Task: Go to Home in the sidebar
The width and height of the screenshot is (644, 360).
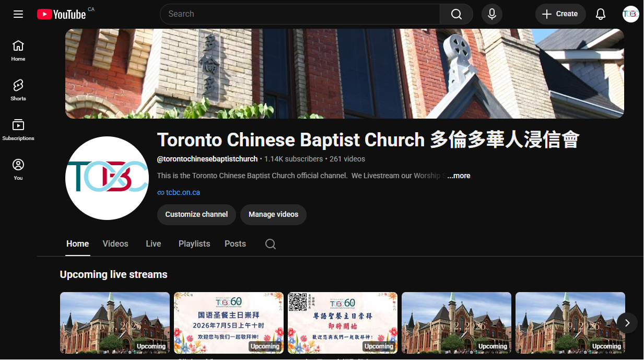Action: [18, 50]
